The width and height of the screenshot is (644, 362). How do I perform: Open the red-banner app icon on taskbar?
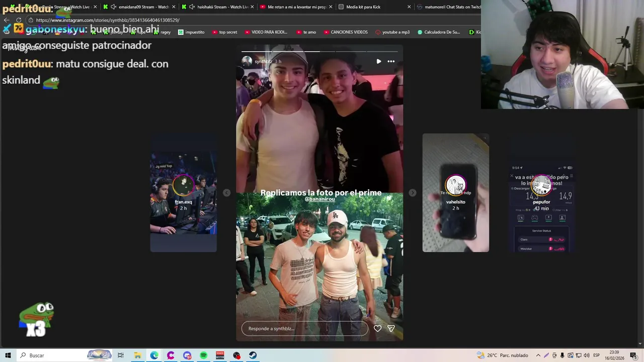[x=220, y=355]
